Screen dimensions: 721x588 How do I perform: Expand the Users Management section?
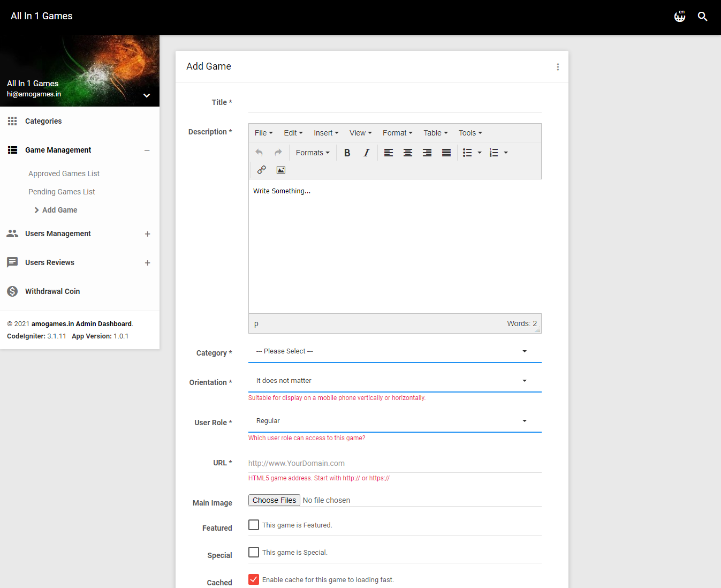point(147,234)
